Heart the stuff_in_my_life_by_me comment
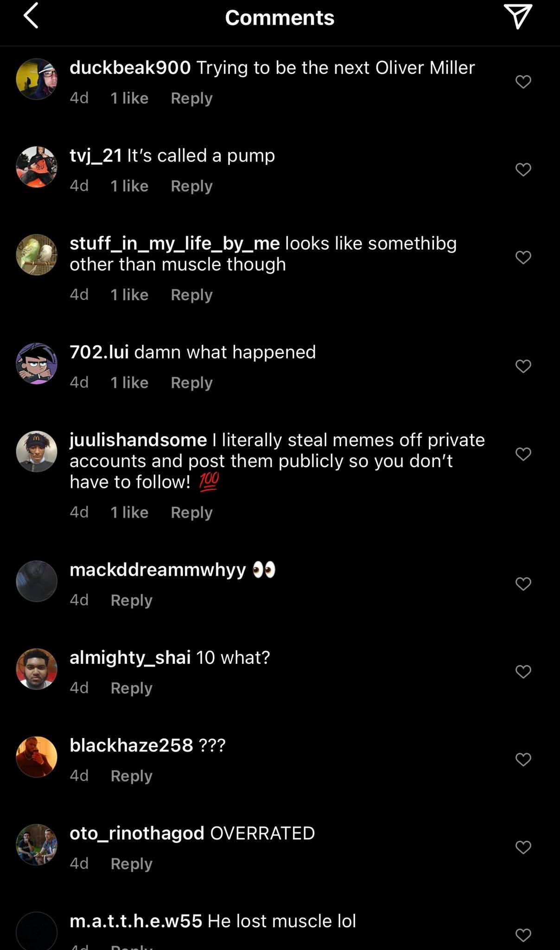 pos(523,257)
